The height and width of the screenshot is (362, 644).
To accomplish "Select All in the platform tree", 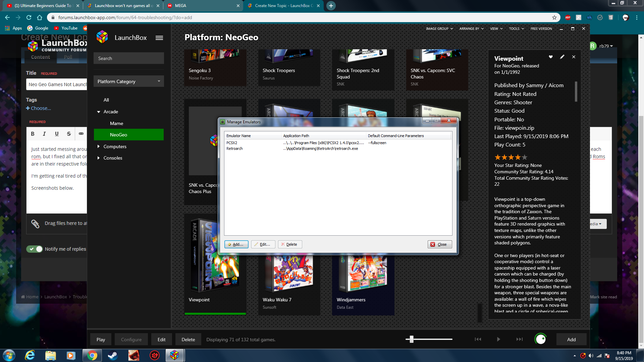I will [x=106, y=100].
